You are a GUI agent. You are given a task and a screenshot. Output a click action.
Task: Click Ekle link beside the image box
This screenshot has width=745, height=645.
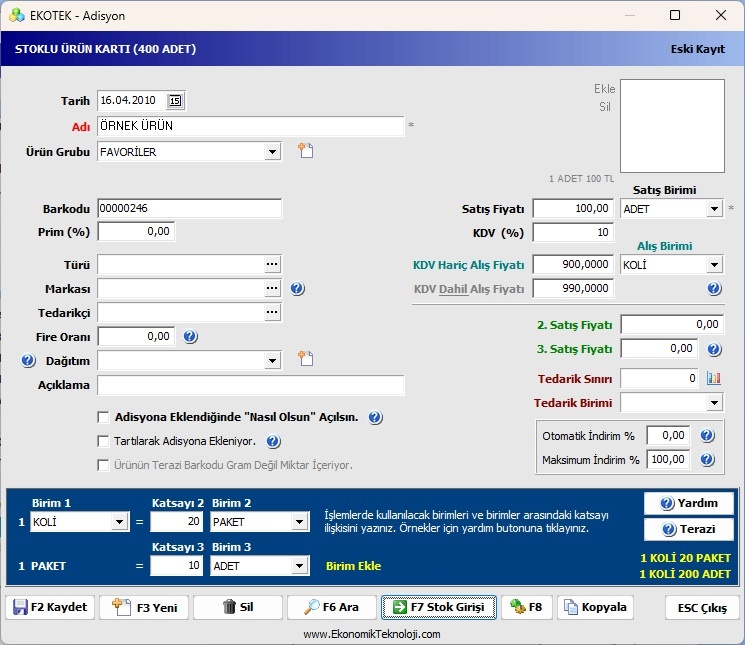click(x=604, y=89)
